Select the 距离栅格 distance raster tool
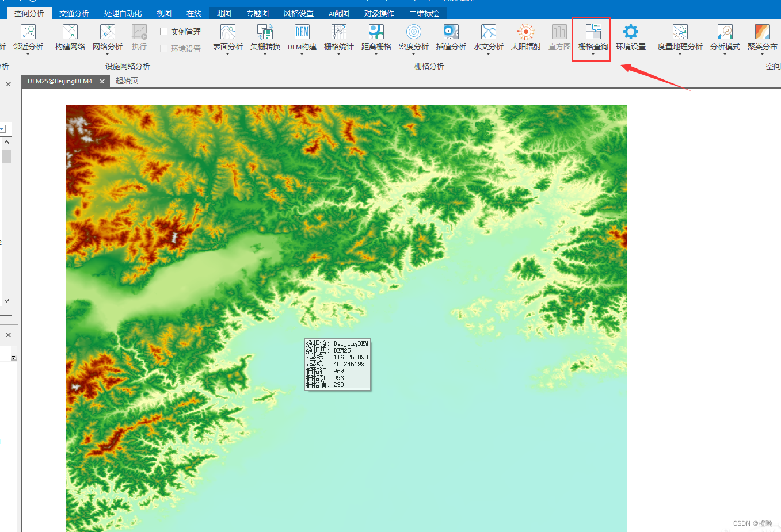Viewport: 781px width, 532px height. pos(376,38)
